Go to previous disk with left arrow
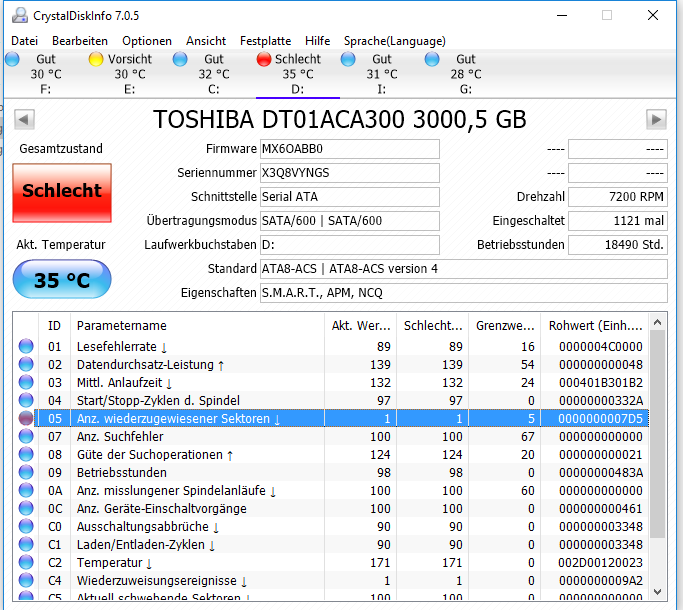Image resolution: width=683 pixels, height=610 pixels. click(x=24, y=119)
